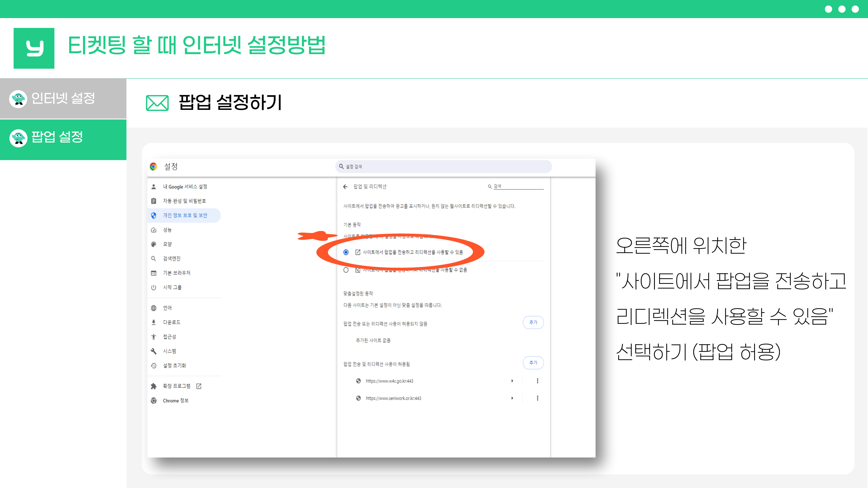Open the three-dot menu for www.w4c.go.kr
Image resolution: width=868 pixels, height=488 pixels.
click(x=537, y=381)
